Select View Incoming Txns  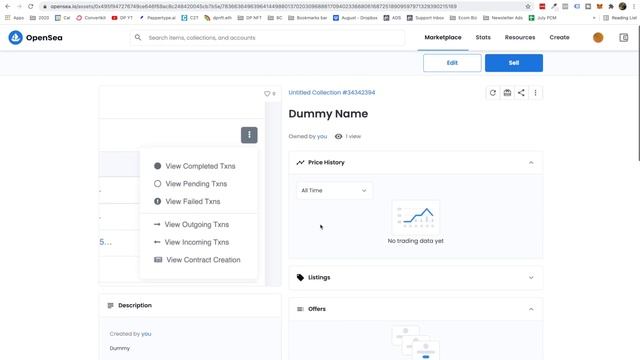click(191, 242)
